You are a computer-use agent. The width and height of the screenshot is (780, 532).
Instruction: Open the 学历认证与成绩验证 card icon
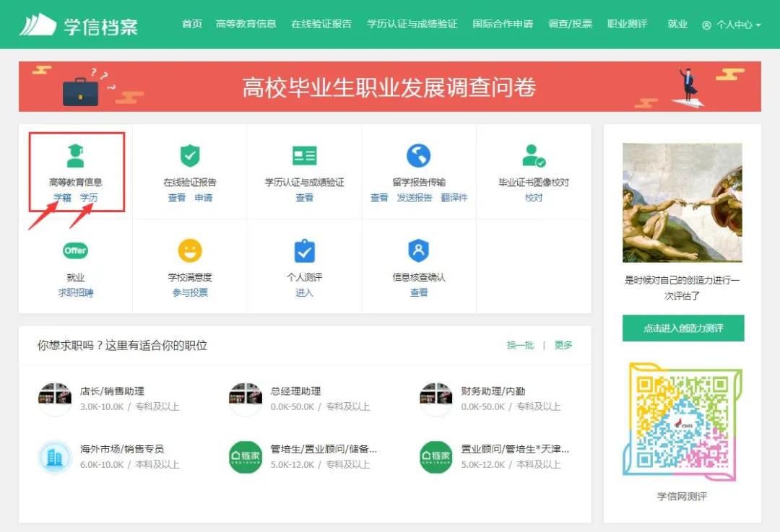click(304, 154)
